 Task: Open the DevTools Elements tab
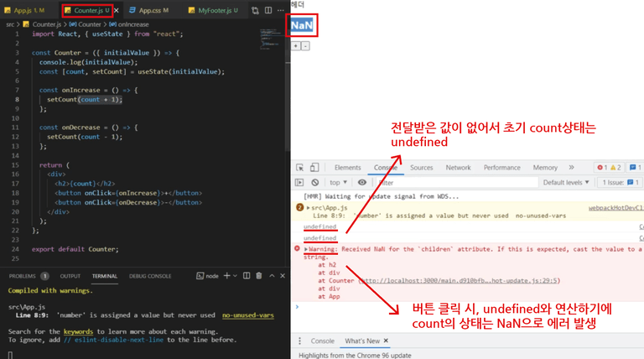(x=347, y=168)
